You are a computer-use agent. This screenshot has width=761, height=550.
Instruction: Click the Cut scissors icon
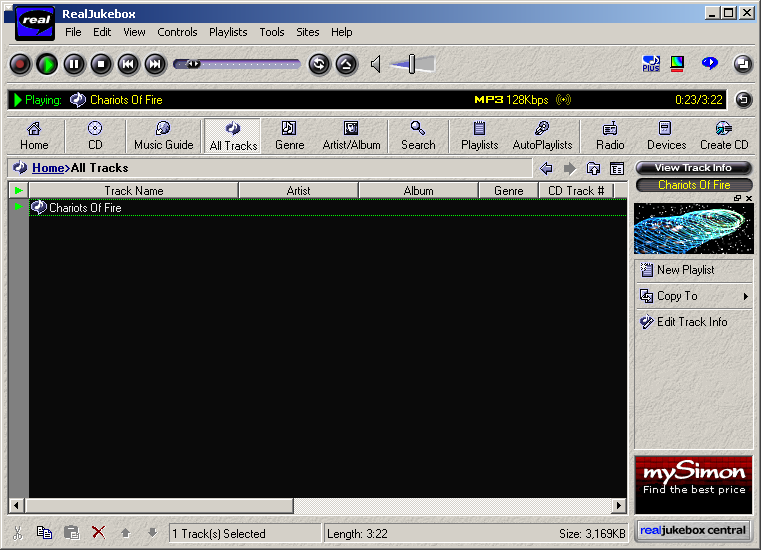click(x=18, y=533)
